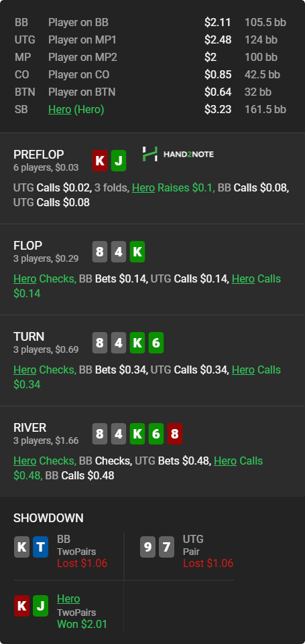This screenshot has height=644, width=305.
Task: Click the blue Ten card in BB showdown
Action: pos(41,547)
